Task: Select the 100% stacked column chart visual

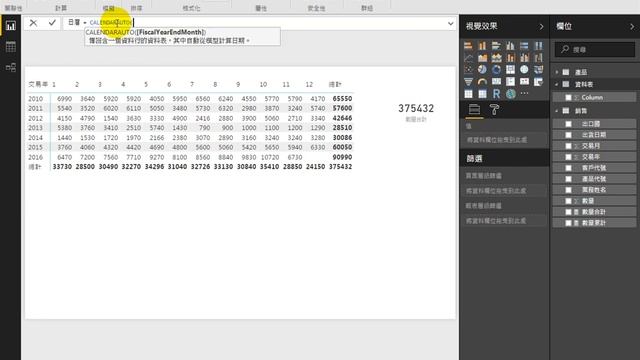Action: (538, 46)
